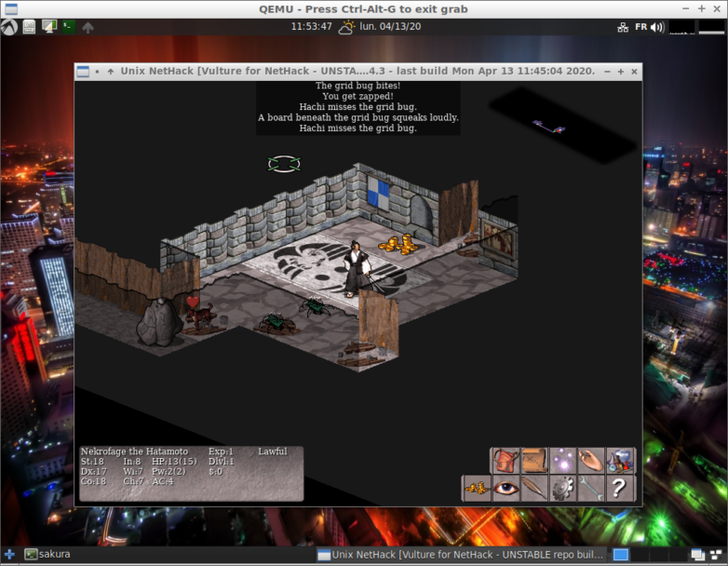Click the AC:4 armor class text
The image size is (728, 566).
click(163, 481)
